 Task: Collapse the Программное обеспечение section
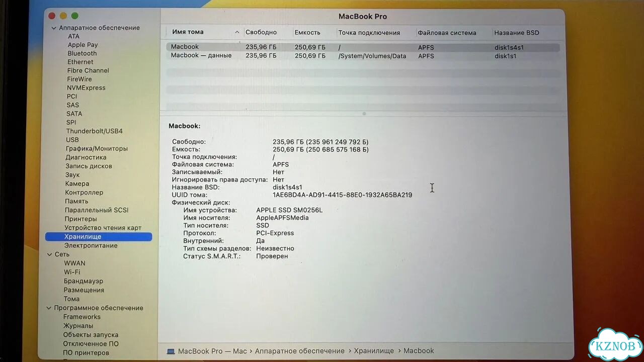click(x=49, y=308)
